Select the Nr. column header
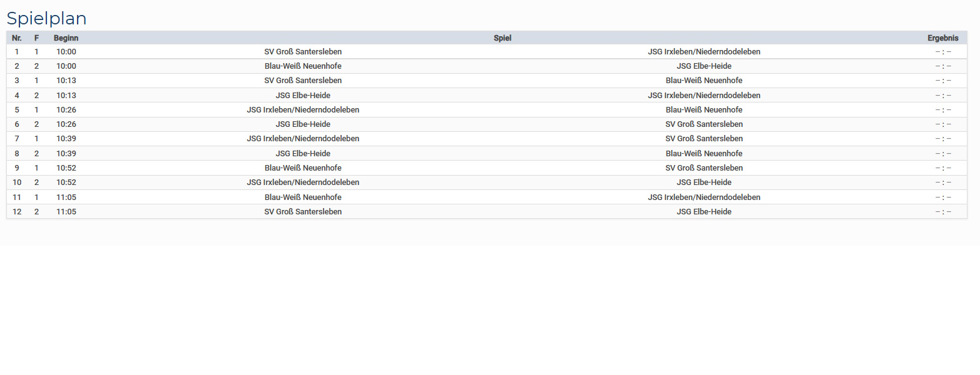 point(17,38)
